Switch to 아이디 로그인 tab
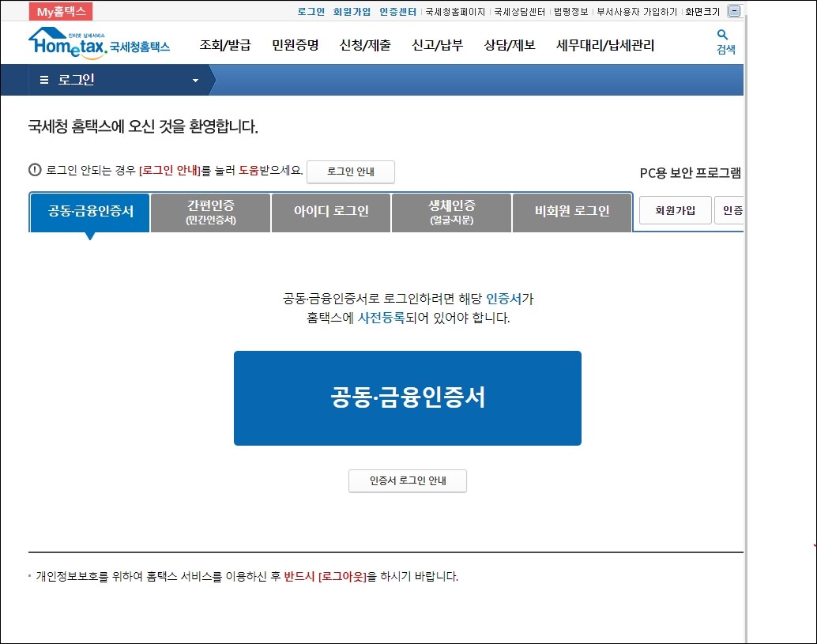817x644 pixels. click(331, 212)
